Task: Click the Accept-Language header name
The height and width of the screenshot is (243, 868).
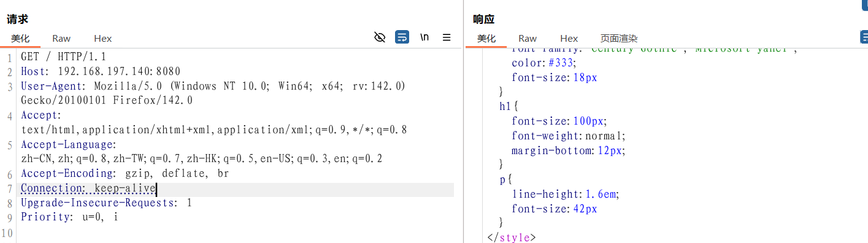Action: 69,145
